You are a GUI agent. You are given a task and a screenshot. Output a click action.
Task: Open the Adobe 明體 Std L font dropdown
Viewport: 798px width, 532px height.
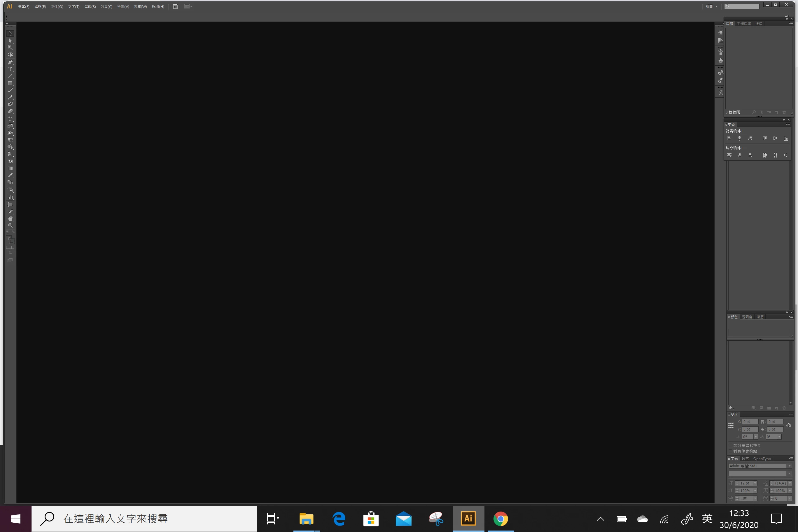[789, 466]
